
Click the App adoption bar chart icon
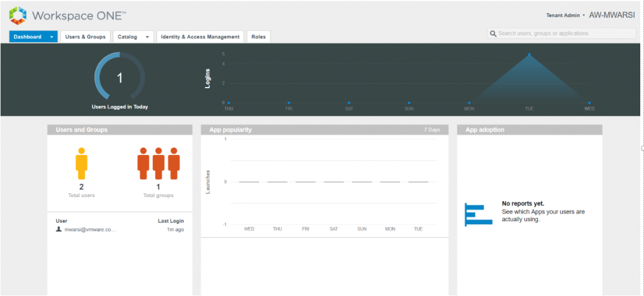pos(479,214)
